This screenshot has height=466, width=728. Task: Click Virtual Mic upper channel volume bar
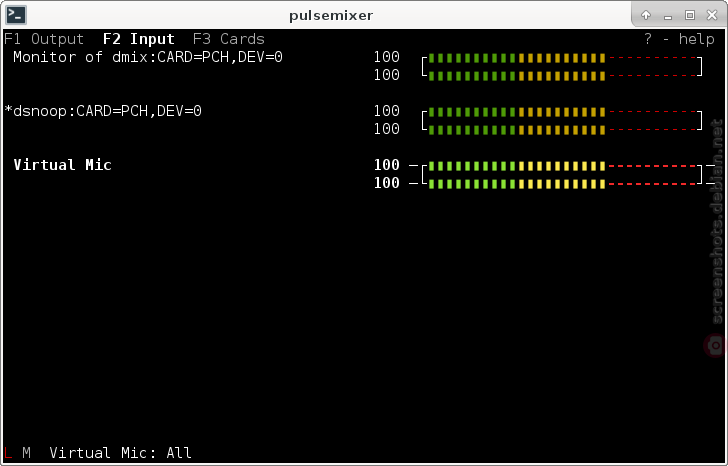pos(562,166)
